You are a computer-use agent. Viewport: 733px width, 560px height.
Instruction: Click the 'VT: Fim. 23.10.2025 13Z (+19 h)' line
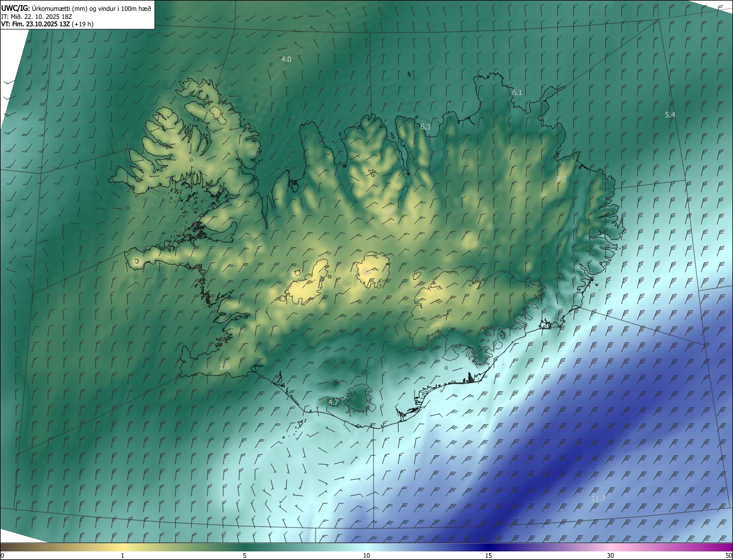pyautogui.click(x=48, y=24)
